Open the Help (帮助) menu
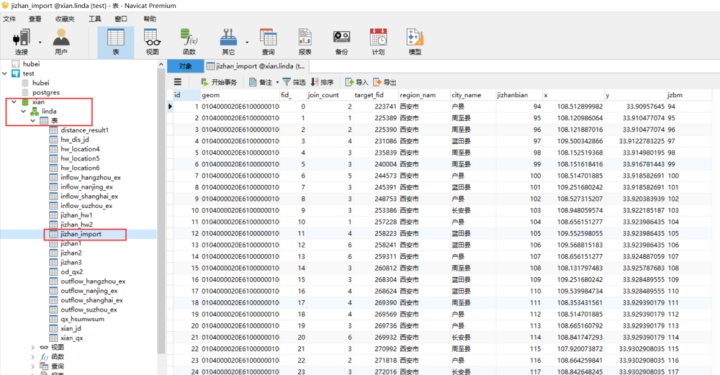Screen dimensions: 720x375 coord(150,19)
